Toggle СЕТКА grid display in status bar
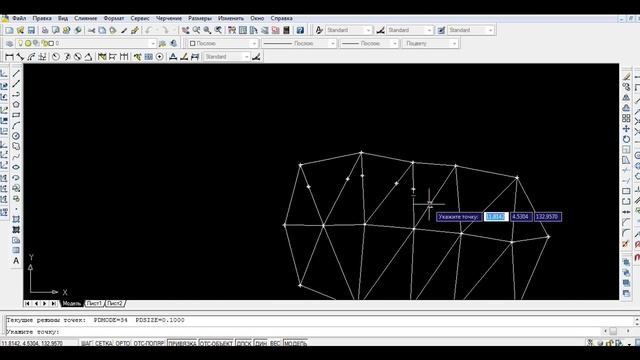Image resolution: width=640 pixels, height=360 pixels. coord(103,343)
